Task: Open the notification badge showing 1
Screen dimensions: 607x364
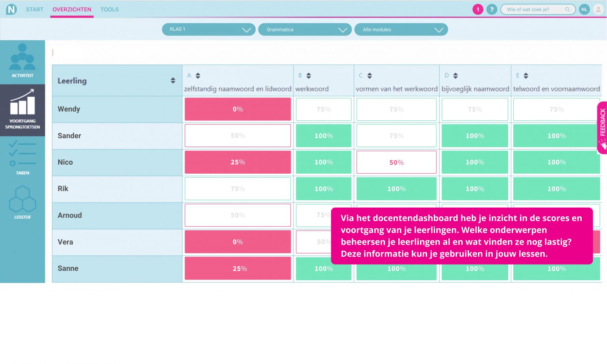Action: pos(478,9)
